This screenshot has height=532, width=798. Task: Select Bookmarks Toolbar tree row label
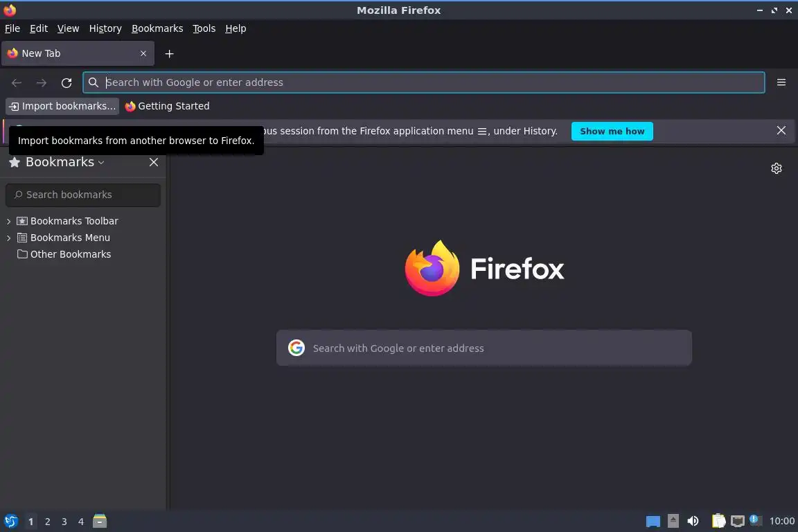[74, 221]
